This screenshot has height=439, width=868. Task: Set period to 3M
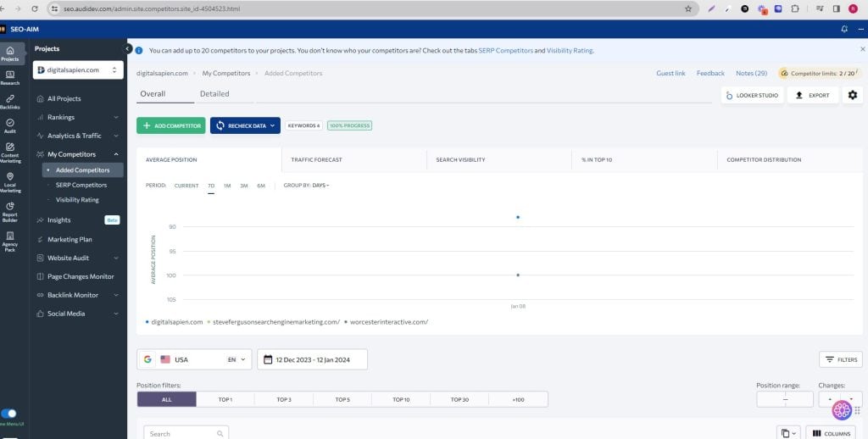point(243,186)
